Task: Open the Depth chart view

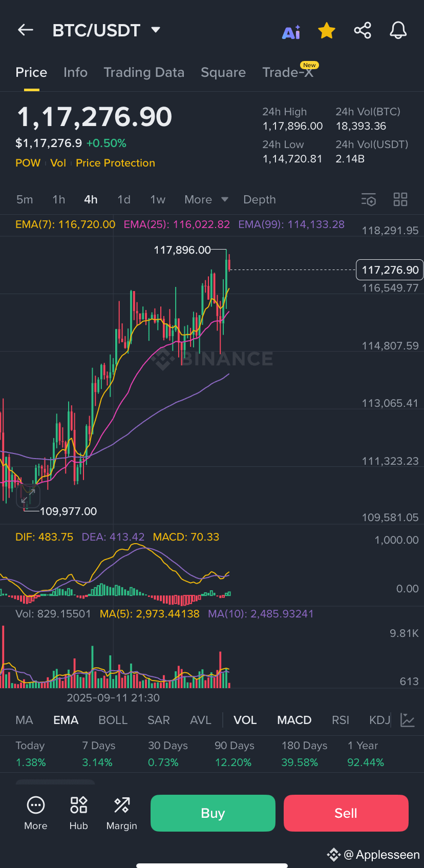Action: click(x=260, y=199)
